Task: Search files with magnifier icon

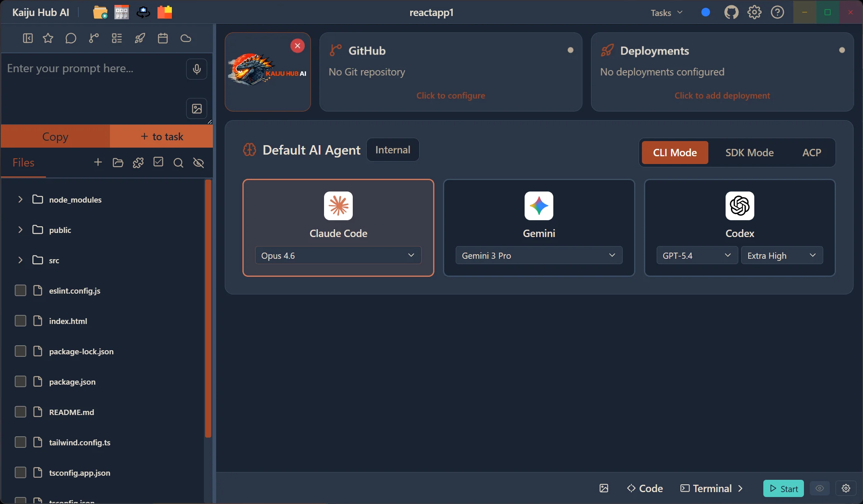Action: [x=178, y=163]
